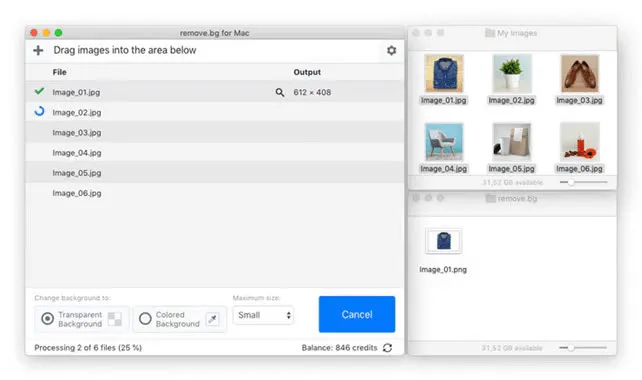Cancel the processing with the blue button
Viewport: 642px width, 380px height.
[x=357, y=314]
